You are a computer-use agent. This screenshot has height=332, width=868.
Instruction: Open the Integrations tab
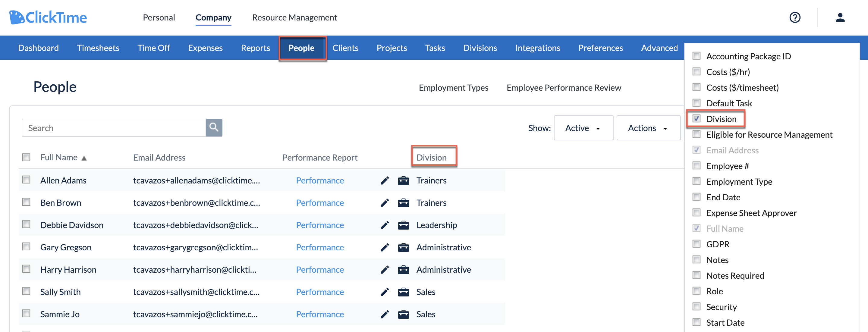[x=537, y=48]
